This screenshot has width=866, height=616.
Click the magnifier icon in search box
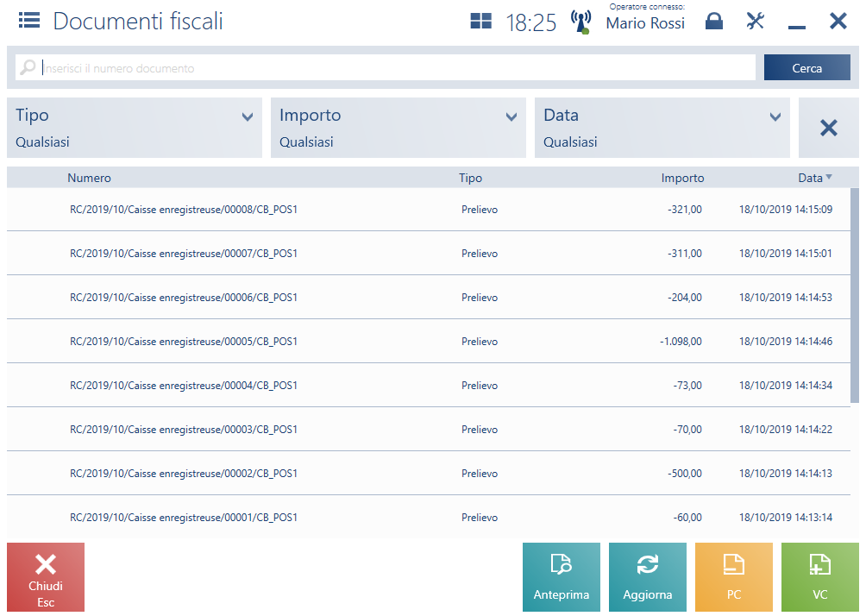28,67
